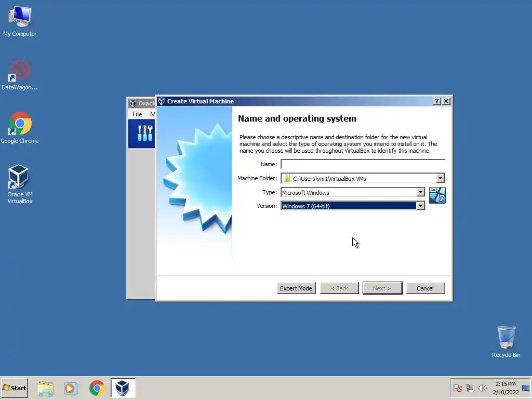Switch to Expert Mode

296,288
